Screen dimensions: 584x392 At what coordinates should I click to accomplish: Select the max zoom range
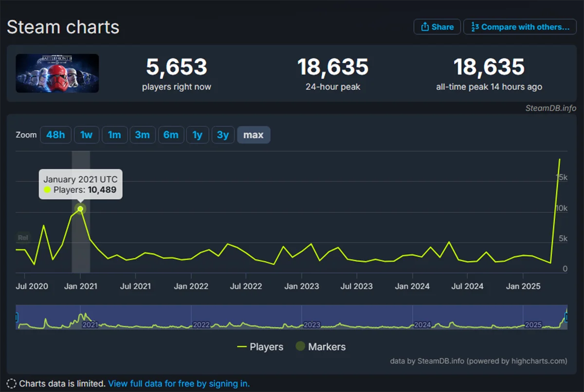point(254,135)
